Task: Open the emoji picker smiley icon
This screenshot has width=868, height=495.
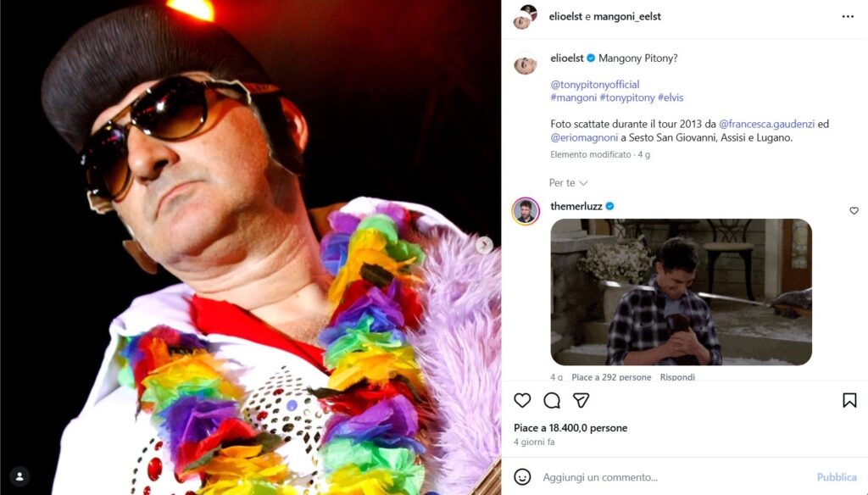Action: click(522, 476)
